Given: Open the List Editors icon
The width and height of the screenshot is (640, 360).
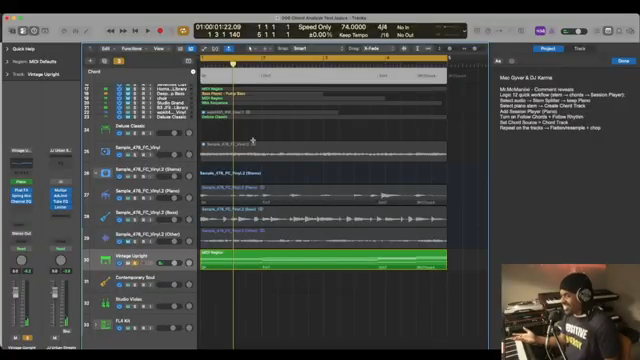Looking at the screenshot, I should pos(597,31).
